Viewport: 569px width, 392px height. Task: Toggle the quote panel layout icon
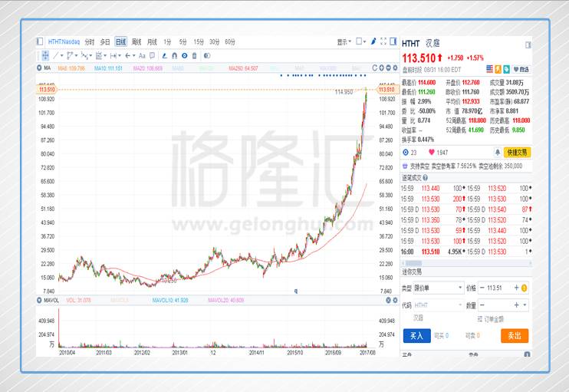(x=528, y=44)
